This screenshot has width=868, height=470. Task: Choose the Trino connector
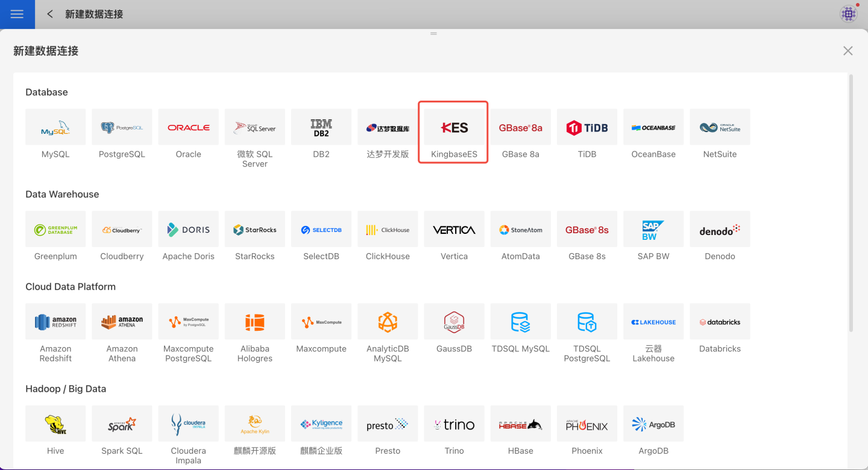pos(454,424)
